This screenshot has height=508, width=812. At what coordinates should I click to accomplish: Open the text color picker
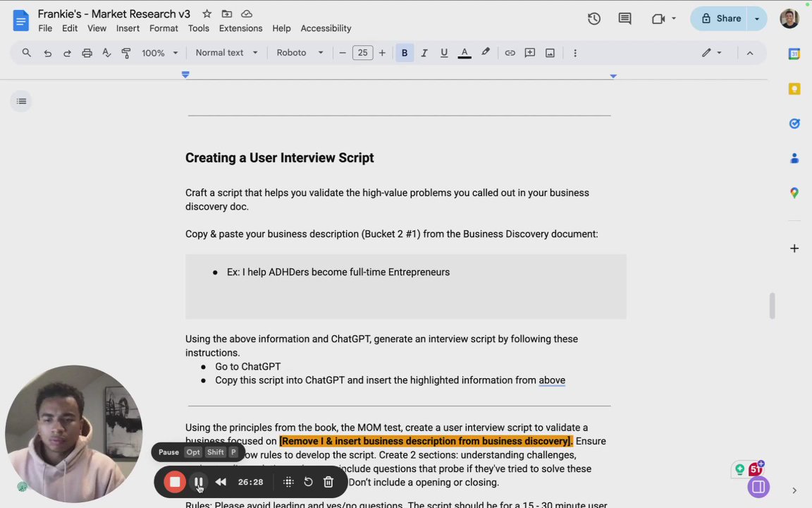(x=465, y=53)
